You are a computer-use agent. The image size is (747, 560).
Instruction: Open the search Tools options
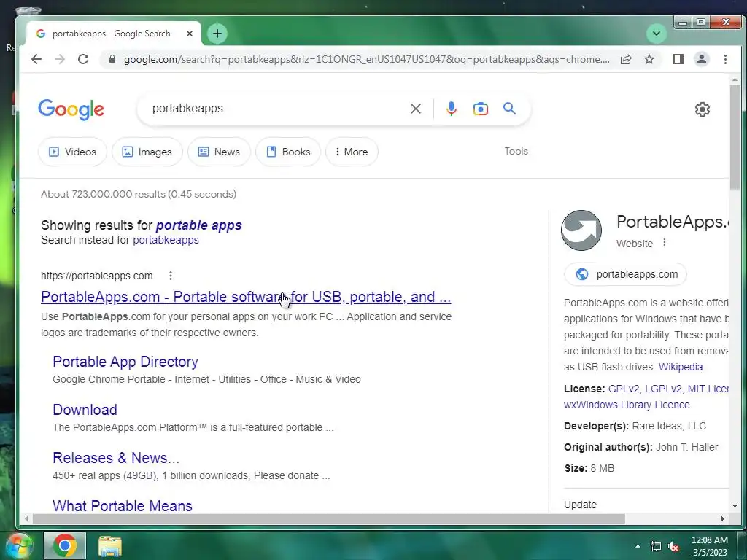516,151
